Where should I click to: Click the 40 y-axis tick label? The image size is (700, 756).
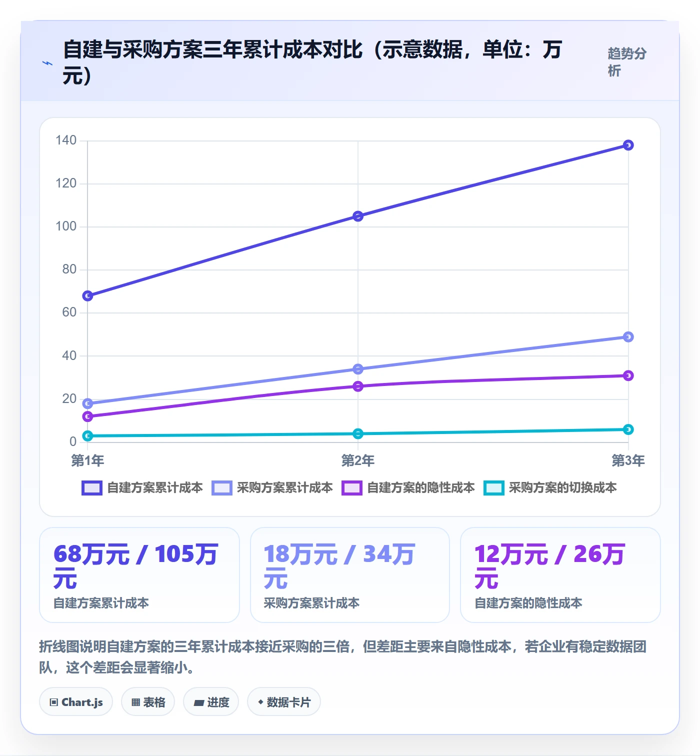point(69,355)
